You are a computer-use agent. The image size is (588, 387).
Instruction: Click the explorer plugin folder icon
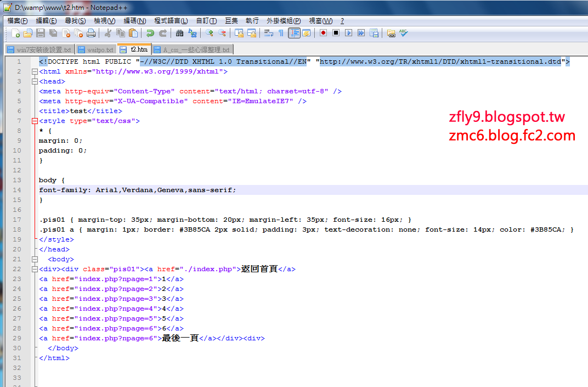click(x=391, y=33)
